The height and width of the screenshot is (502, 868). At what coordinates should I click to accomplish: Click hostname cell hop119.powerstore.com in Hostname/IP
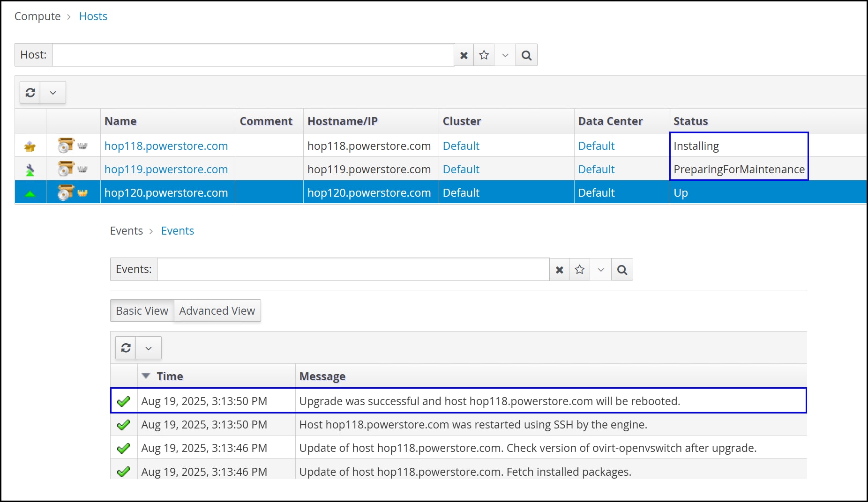pos(369,169)
